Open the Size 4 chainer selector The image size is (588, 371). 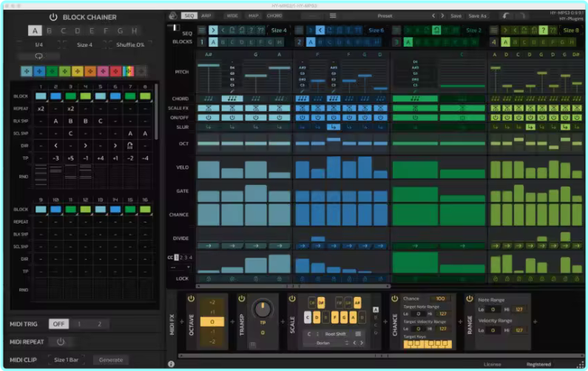pos(85,44)
